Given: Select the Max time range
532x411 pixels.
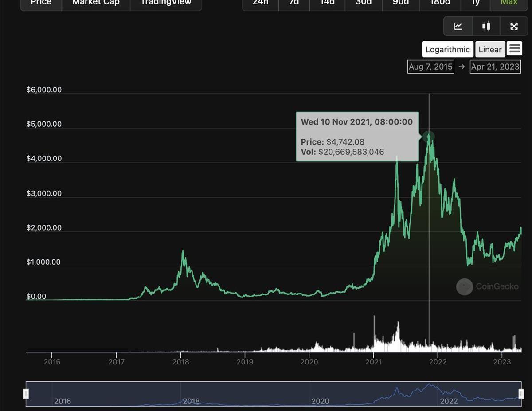Looking at the screenshot, I should coord(509,3).
